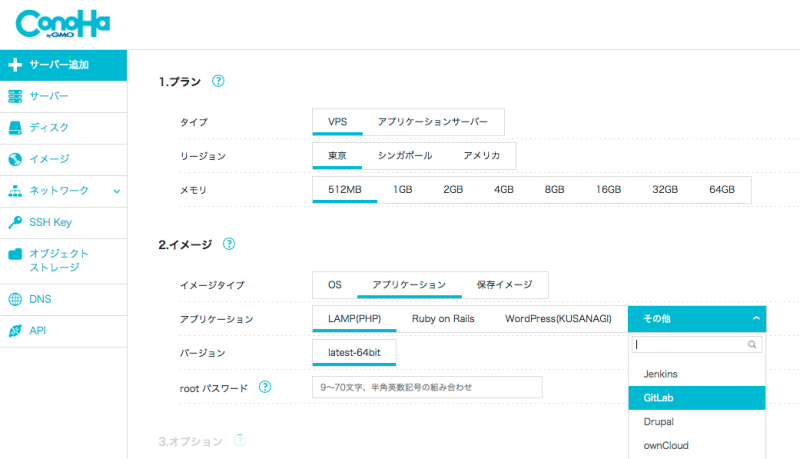800x459 pixels.
Task: Open サーバー追加 in the sidebar
Action: tap(63, 65)
